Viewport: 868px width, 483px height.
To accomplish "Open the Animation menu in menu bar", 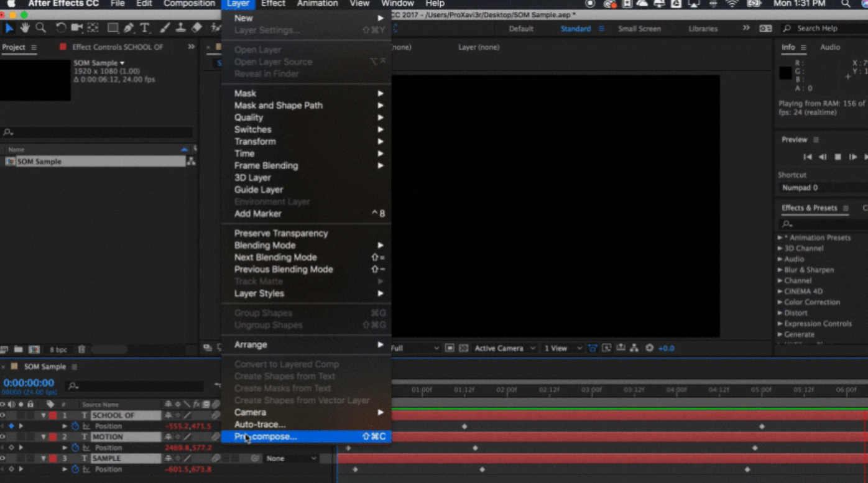I will (317, 4).
